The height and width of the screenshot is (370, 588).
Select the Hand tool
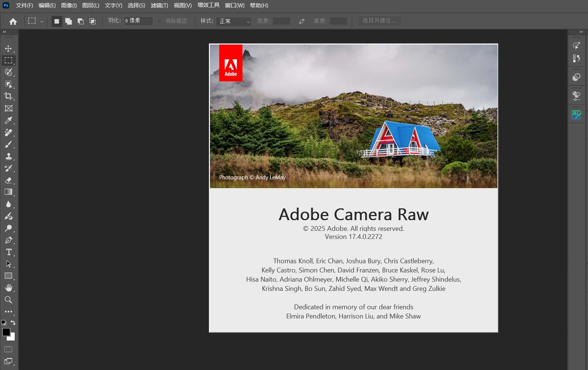click(8, 288)
